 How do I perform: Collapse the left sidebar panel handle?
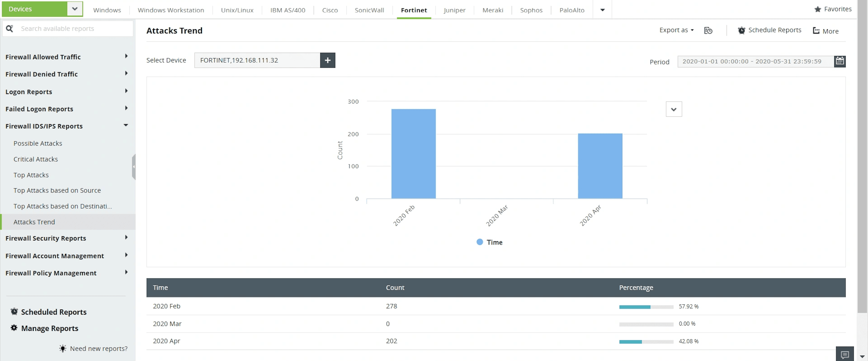(134, 167)
